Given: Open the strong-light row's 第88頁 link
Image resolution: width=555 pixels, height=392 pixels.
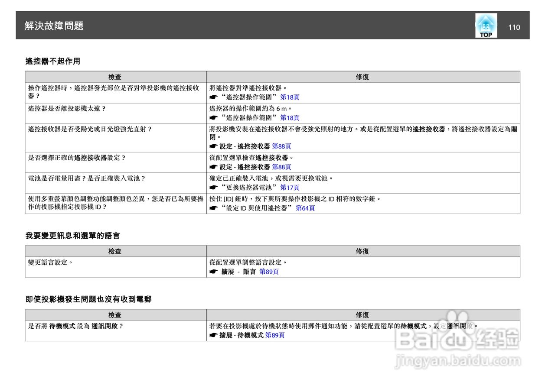Looking at the screenshot, I should coord(281,146).
